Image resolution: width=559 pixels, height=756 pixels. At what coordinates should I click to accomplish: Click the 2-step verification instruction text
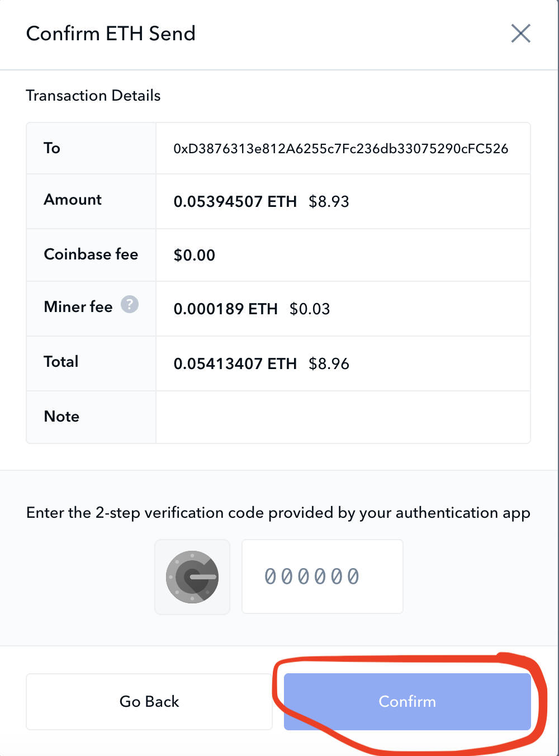click(x=278, y=513)
